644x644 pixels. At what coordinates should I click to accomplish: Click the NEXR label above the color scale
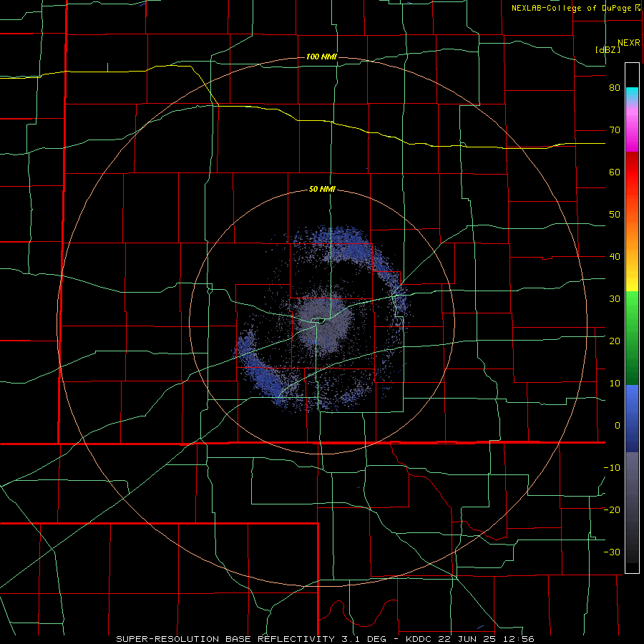pyautogui.click(x=628, y=43)
